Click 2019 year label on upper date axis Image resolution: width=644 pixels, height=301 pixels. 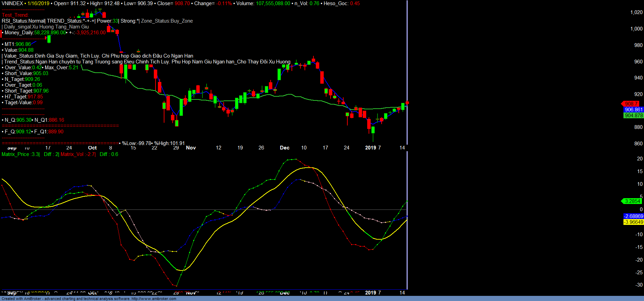click(x=370, y=148)
